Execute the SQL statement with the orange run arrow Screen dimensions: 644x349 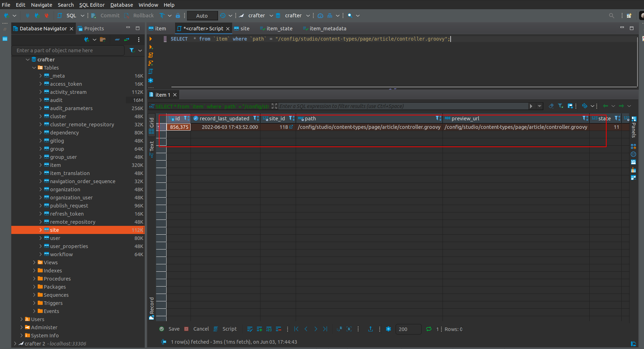click(151, 39)
